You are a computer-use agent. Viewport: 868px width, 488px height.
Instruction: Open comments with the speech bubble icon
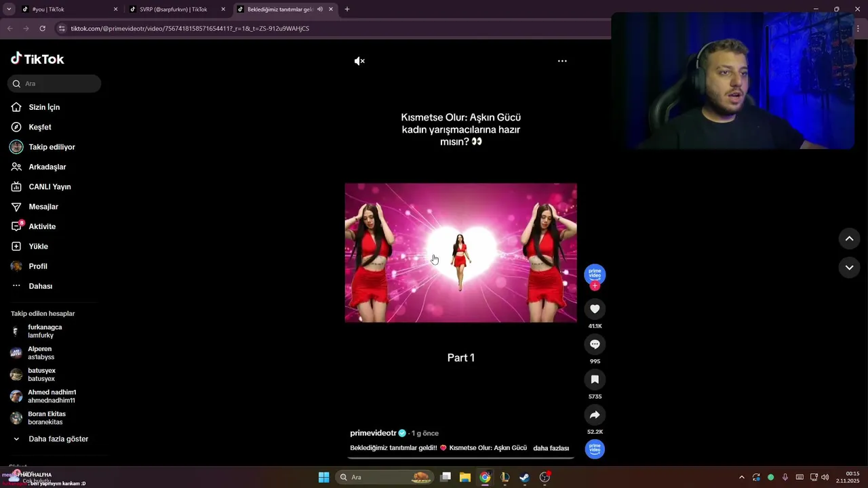click(x=595, y=344)
